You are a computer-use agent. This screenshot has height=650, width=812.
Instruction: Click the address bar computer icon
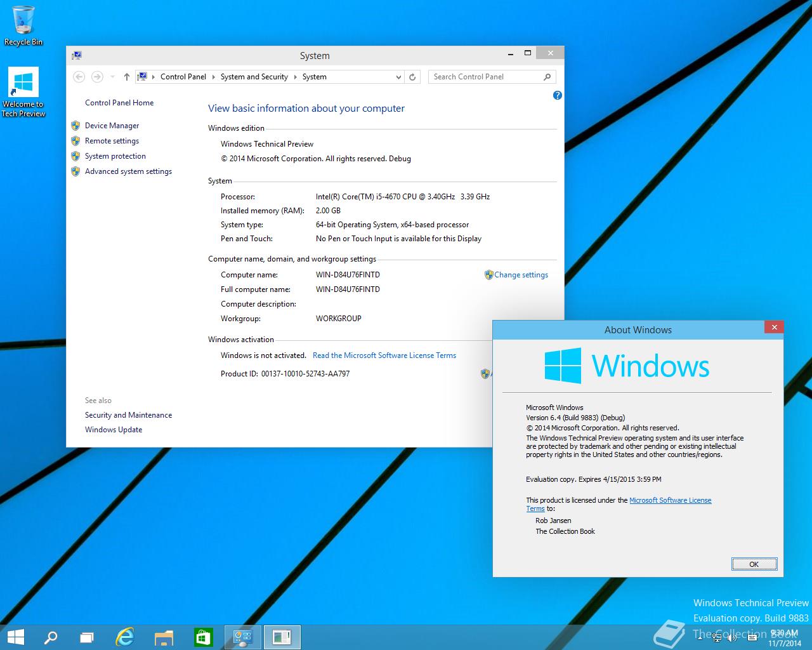(143, 76)
